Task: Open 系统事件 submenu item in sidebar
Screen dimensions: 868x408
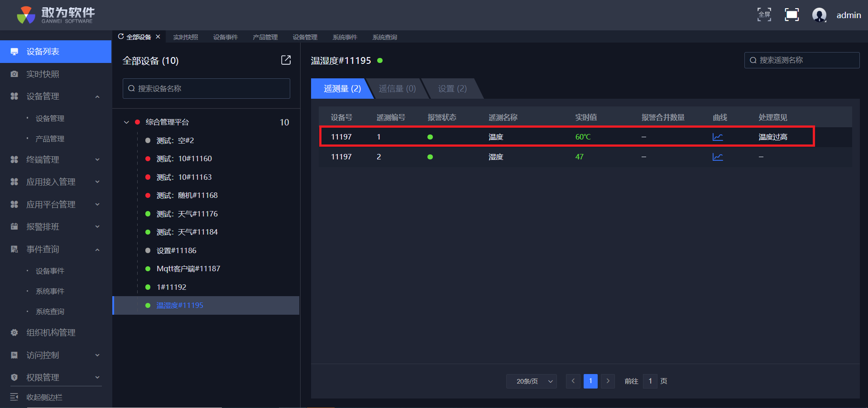Action: [x=50, y=291]
